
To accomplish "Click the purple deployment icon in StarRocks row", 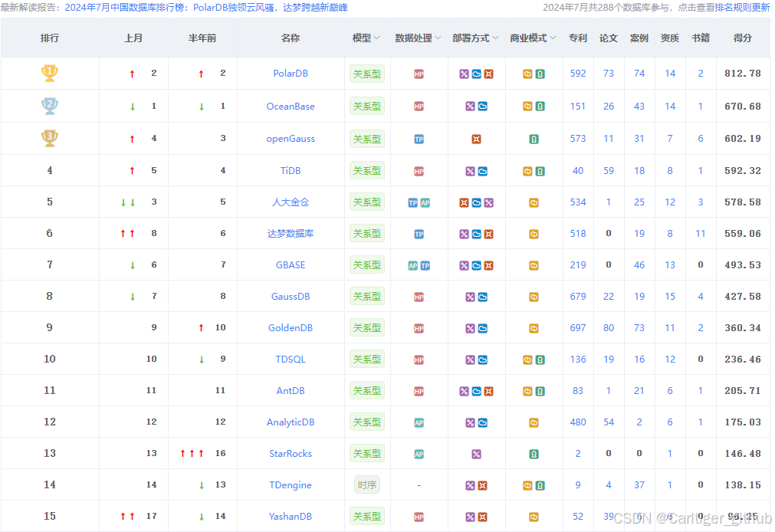I will (476, 455).
